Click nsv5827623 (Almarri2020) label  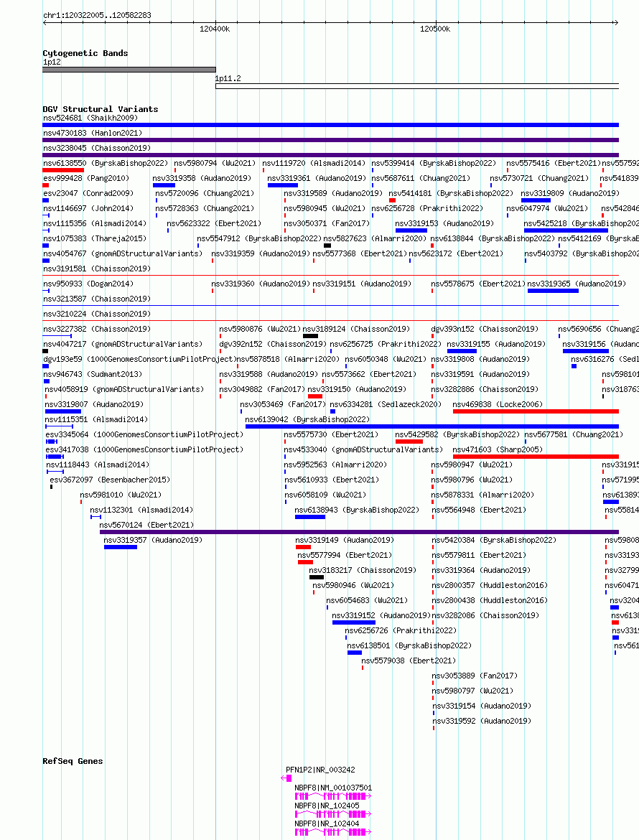point(375,238)
